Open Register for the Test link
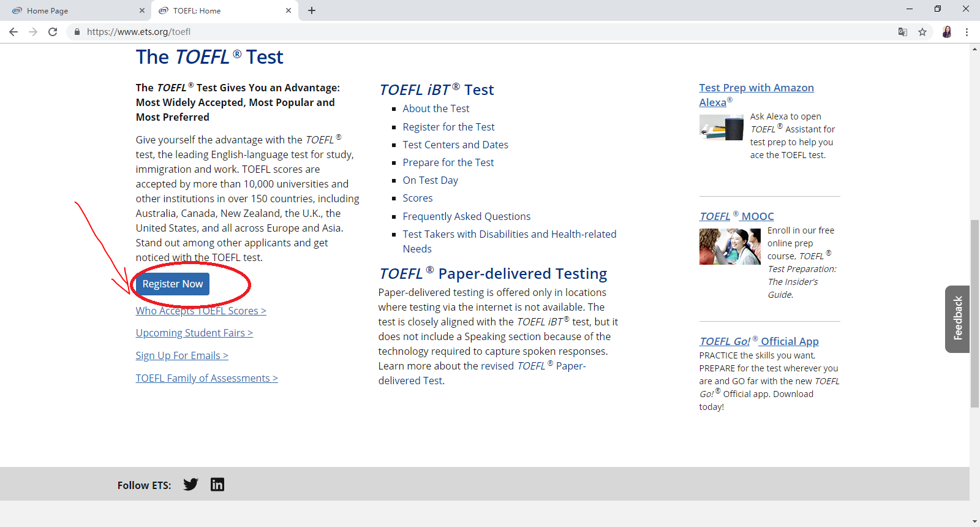The height and width of the screenshot is (527, 980). pos(449,127)
